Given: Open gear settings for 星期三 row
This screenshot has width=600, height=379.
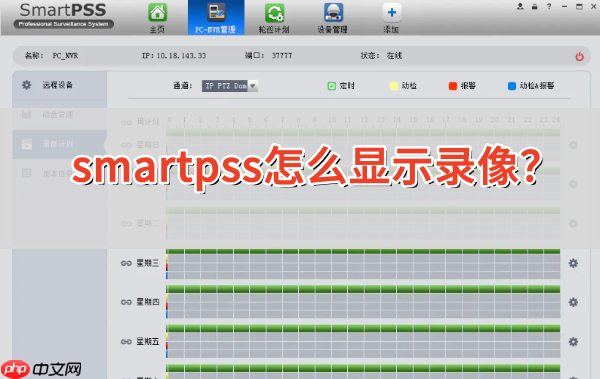Looking at the screenshot, I should (x=573, y=263).
